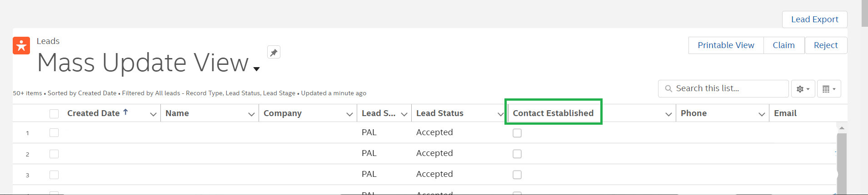Tick Contact Established checkbox in row 3
The width and height of the screenshot is (868, 195).
pos(517,175)
